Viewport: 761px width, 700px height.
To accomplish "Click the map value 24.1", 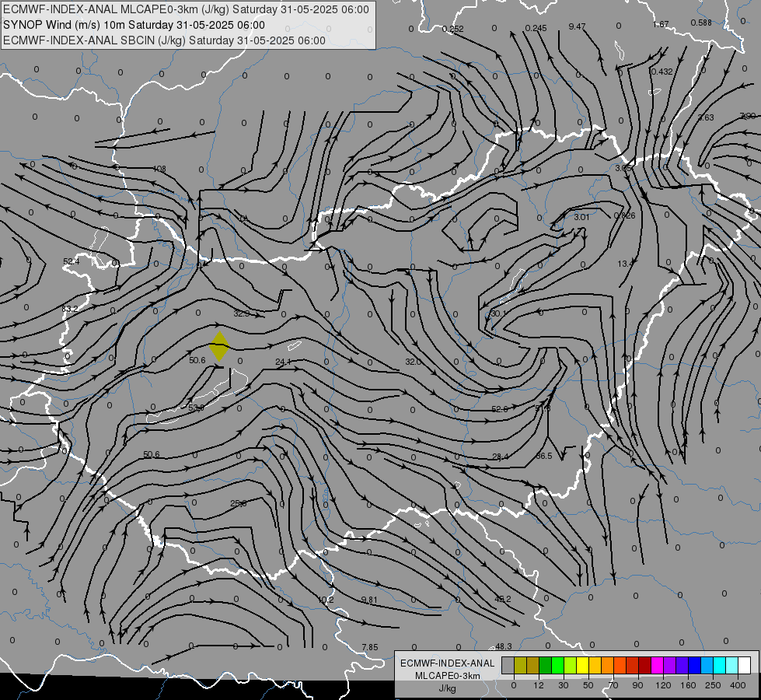I will tap(283, 362).
